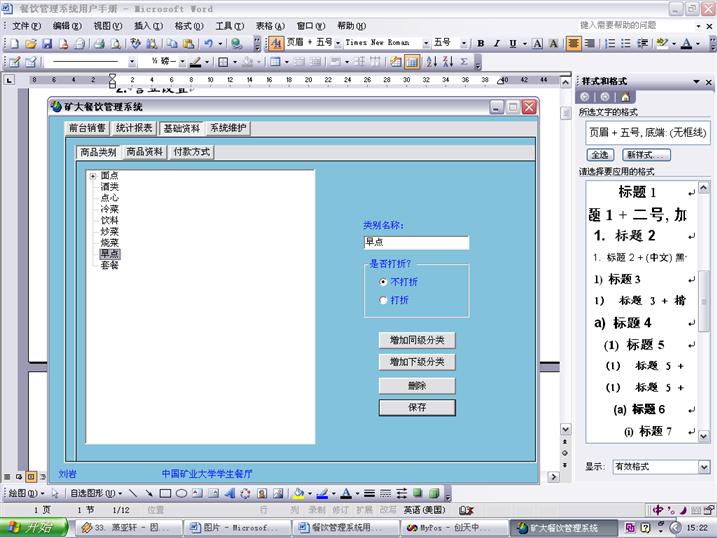Open print preview from the toolbar
Image resolution: width=717 pixels, height=538 pixels.
pos(116,43)
